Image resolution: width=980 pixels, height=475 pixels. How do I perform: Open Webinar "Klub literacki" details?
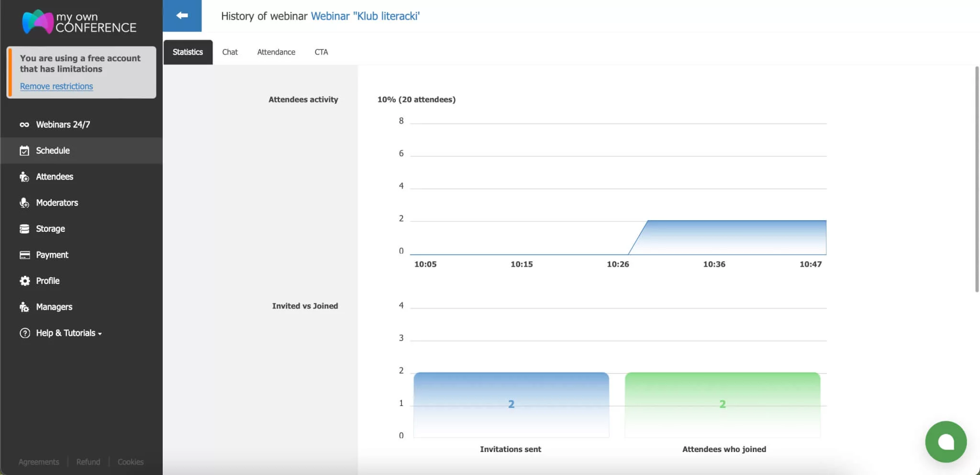pos(366,16)
